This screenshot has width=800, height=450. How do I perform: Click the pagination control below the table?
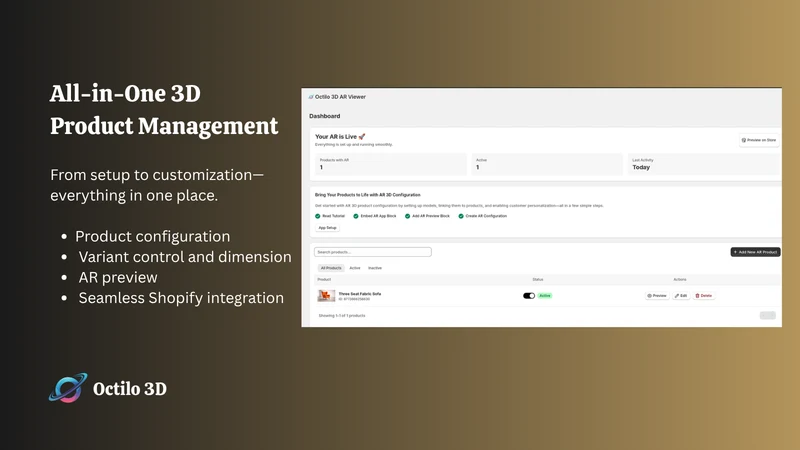pos(767,315)
